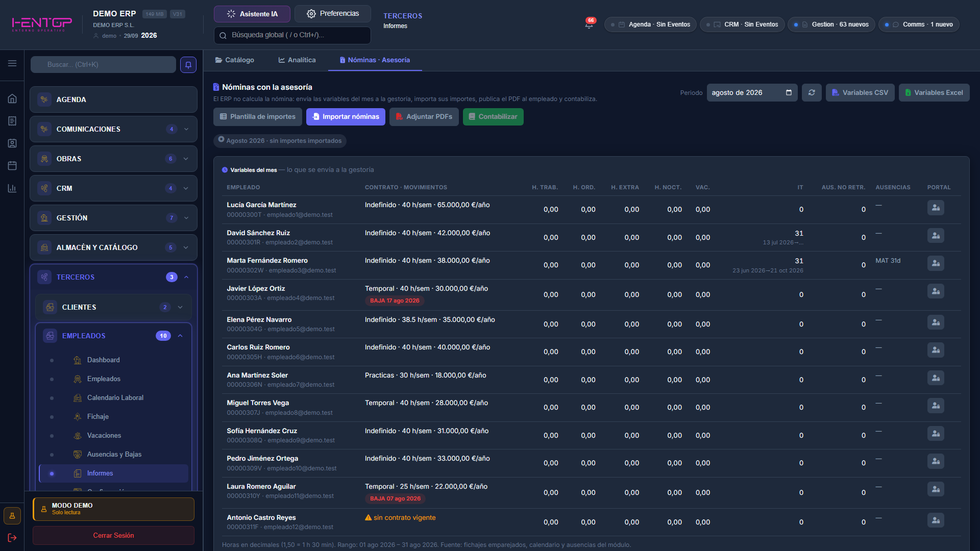Image resolution: width=980 pixels, height=551 pixels.
Task: Click the hamburger menu icon in sidebar
Action: (12, 63)
